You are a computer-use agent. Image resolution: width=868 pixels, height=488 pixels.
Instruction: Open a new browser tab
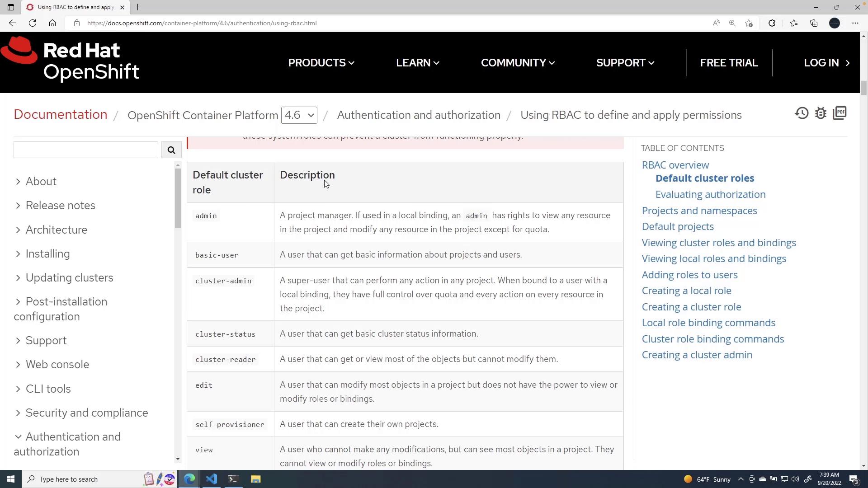[x=138, y=7]
